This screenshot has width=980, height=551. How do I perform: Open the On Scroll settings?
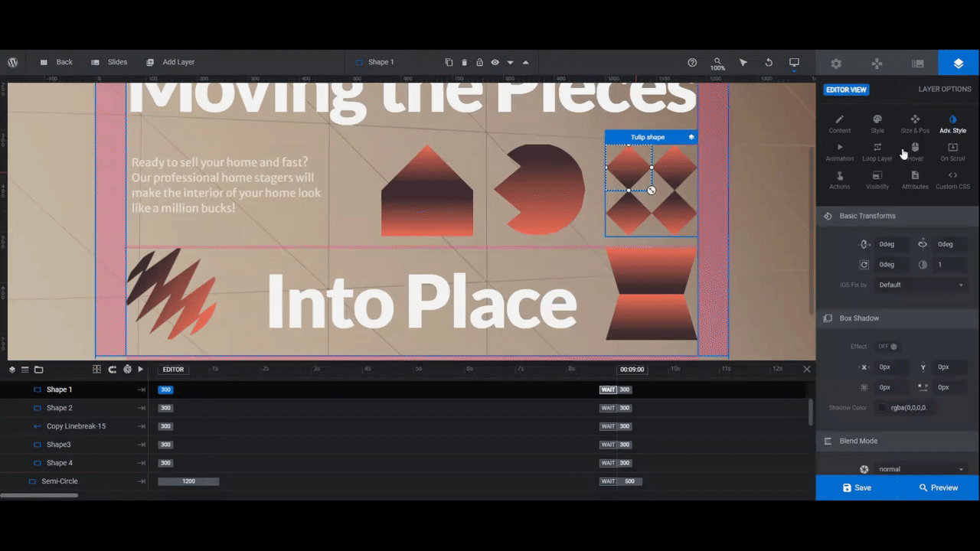click(x=952, y=152)
